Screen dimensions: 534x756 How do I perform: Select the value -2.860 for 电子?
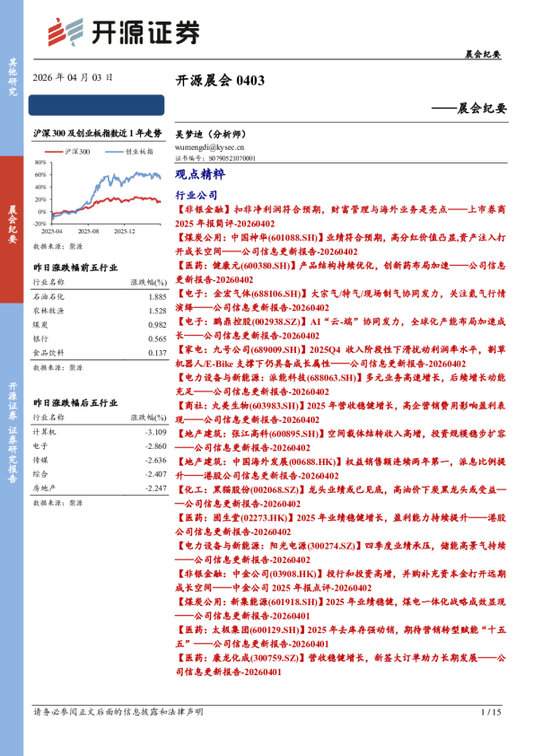156,446
